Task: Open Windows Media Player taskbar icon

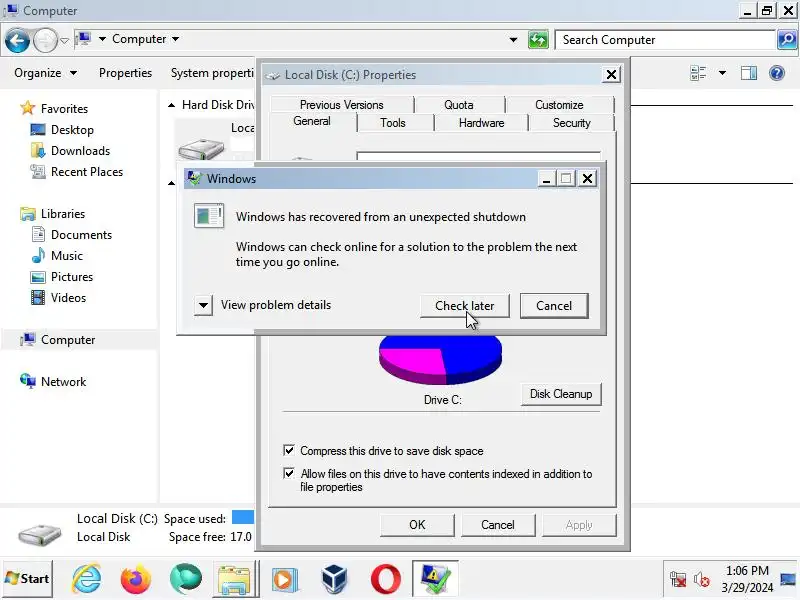Action: 284,579
